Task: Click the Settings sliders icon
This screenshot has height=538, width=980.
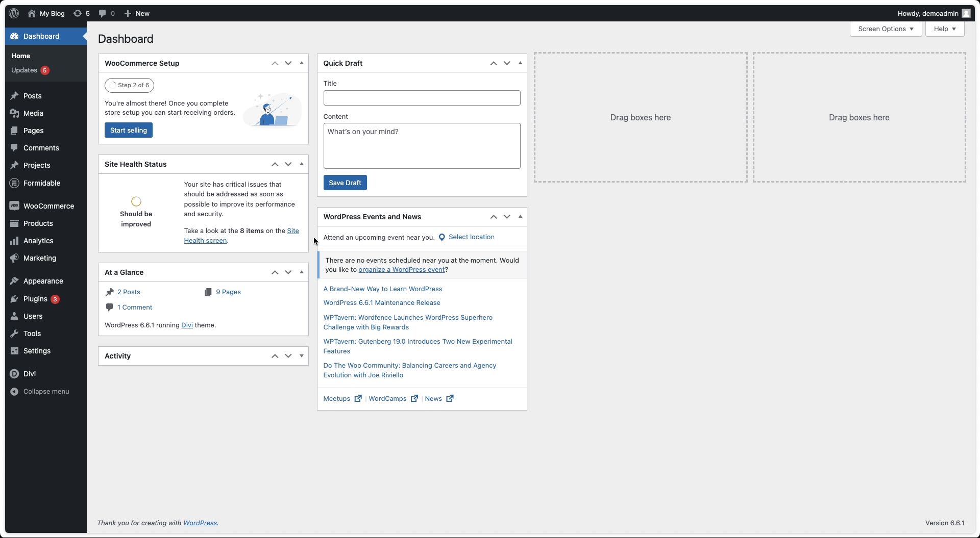Action: (14, 351)
